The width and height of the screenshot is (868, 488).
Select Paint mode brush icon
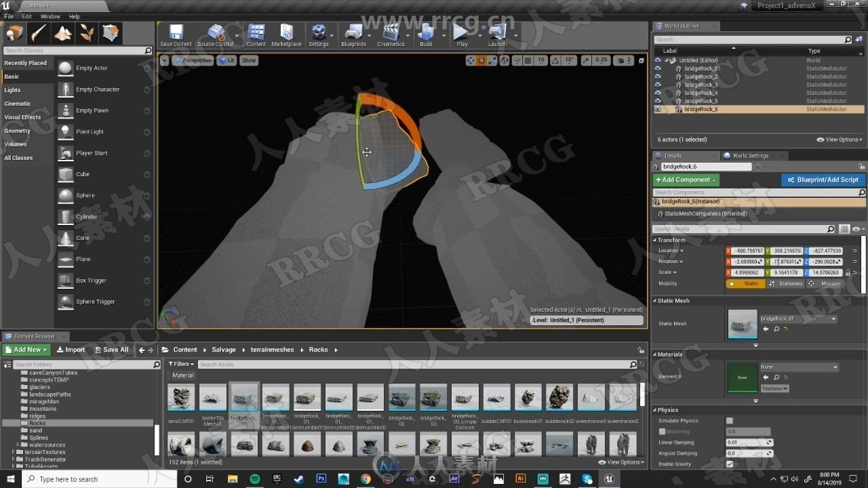39,33
